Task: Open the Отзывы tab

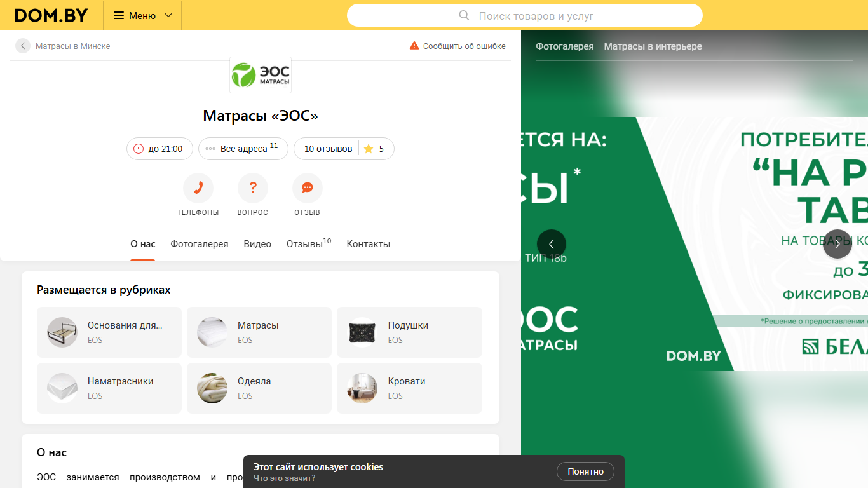Action: point(309,244)
